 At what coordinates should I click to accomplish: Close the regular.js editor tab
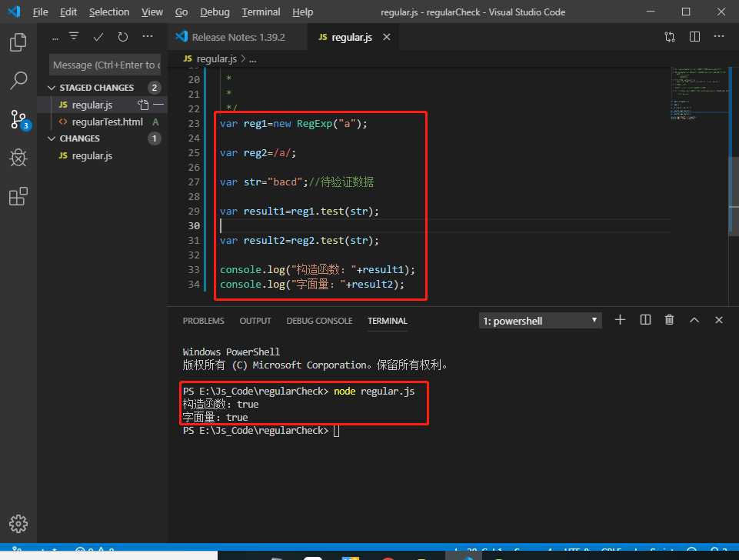pos(387,37)
